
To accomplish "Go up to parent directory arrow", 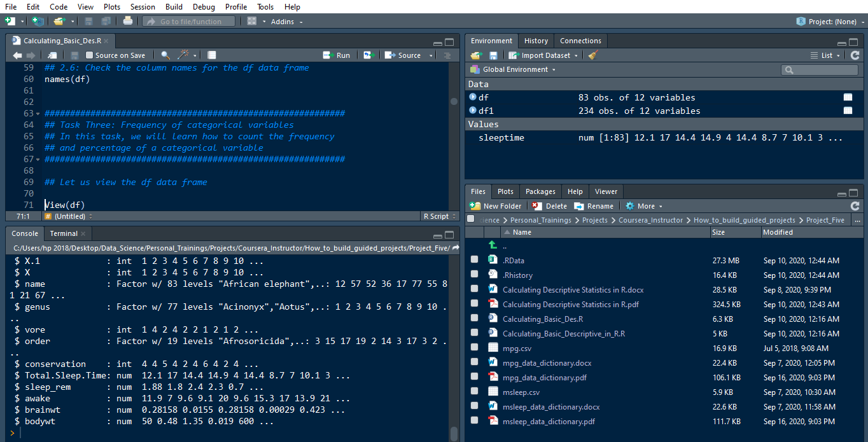I will click(493, 246).
